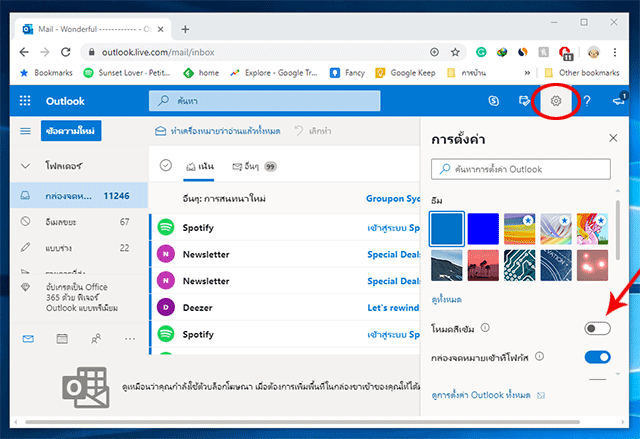This screenshot has height=439, width=640.
Task: Open the Sunset Lover bookmark
Action: (127, 73)
